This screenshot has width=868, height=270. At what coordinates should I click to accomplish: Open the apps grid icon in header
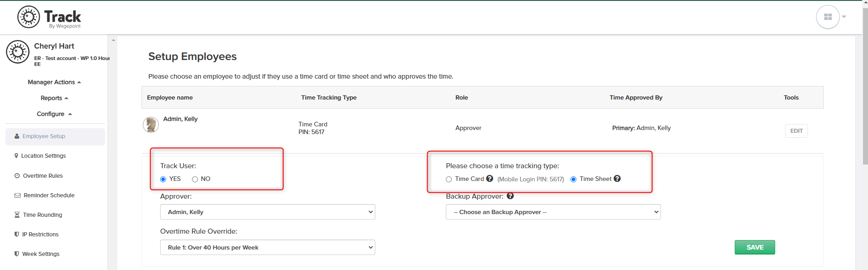[828, 17]
